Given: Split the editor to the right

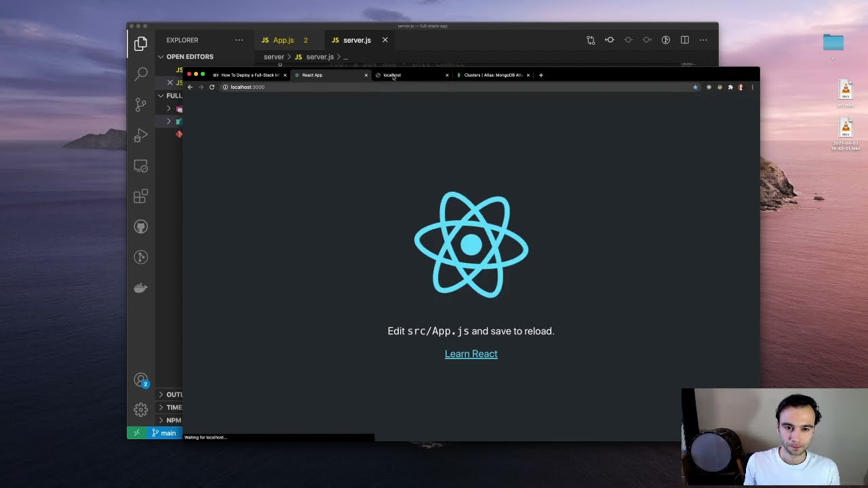Looking at the screenshot, I should click(x=685, y=40).
